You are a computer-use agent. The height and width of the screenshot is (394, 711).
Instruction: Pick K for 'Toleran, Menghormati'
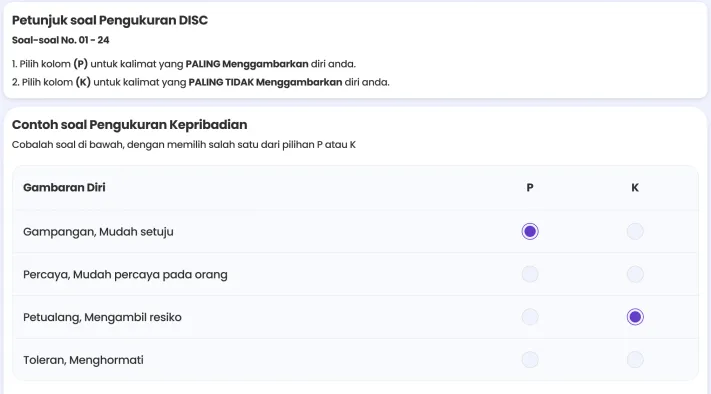(x=635, y=360)
